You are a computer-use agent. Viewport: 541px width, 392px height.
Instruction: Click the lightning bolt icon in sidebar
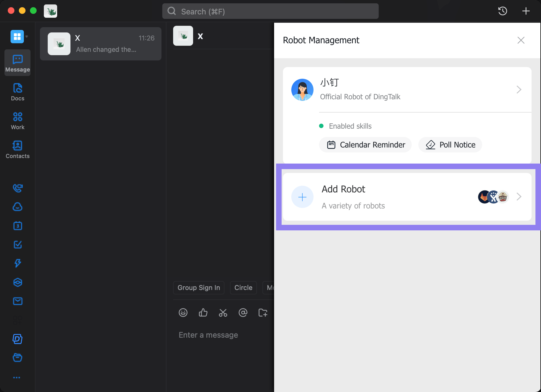point(17,263)
